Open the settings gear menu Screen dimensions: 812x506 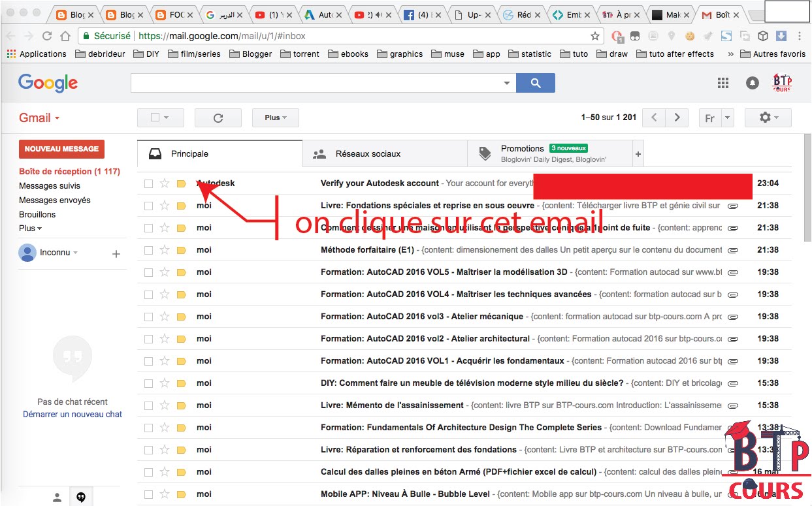(x=768, y=118)
